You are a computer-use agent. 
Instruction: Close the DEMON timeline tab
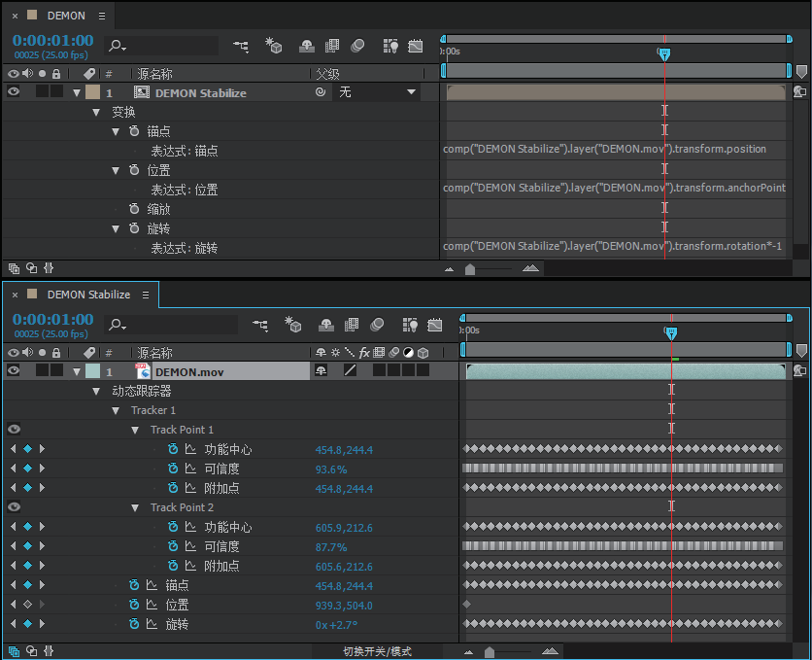(x=15, y=17)
